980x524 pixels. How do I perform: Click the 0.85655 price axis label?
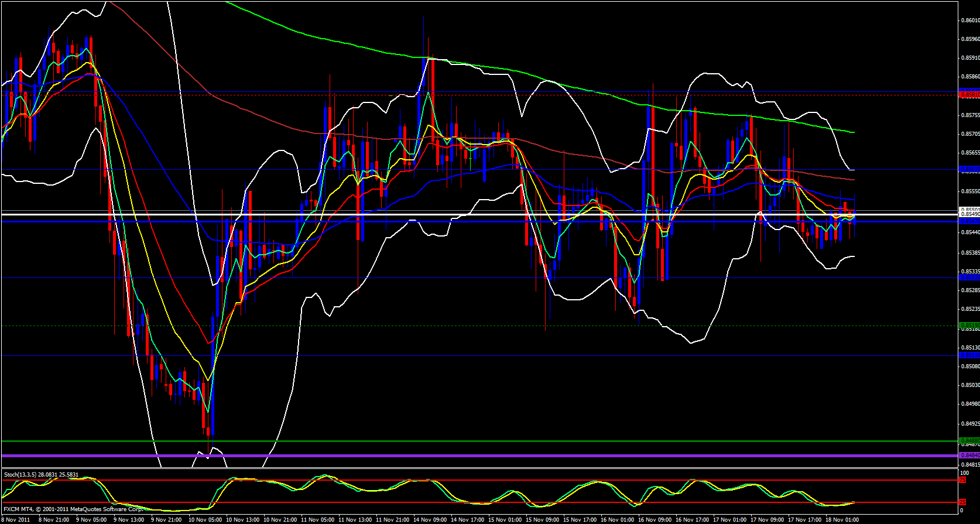[x=970, y=153]
